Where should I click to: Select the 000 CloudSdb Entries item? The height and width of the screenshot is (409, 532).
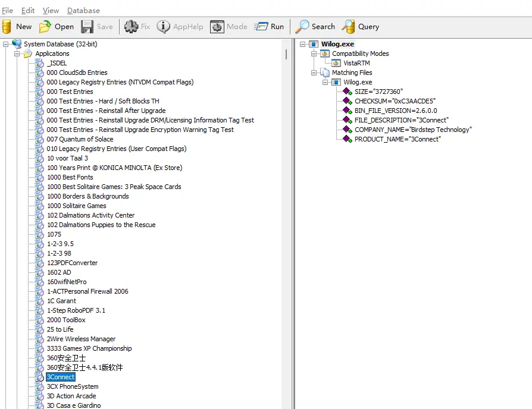tap(77, 73)
